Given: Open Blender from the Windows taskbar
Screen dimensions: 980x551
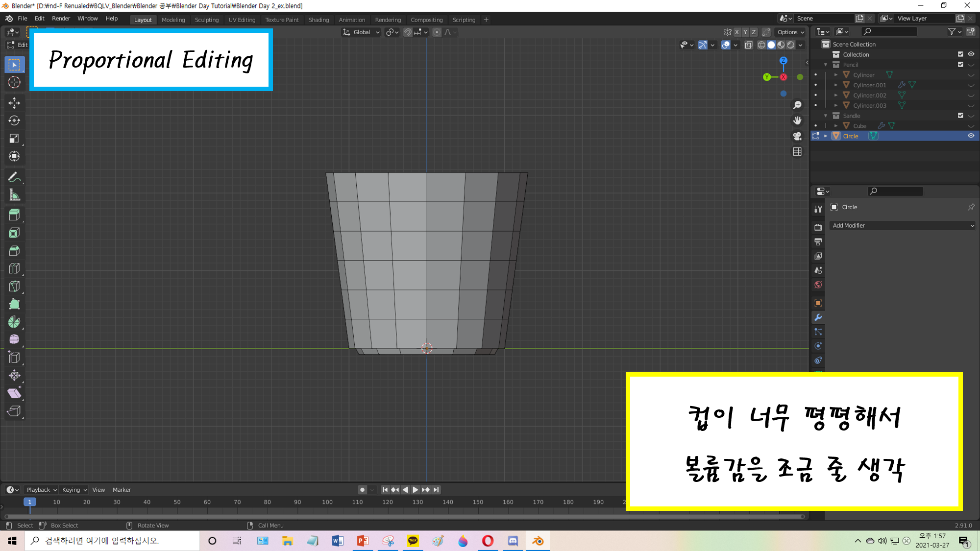Looking at the screenshot, I should pos(538,541).
